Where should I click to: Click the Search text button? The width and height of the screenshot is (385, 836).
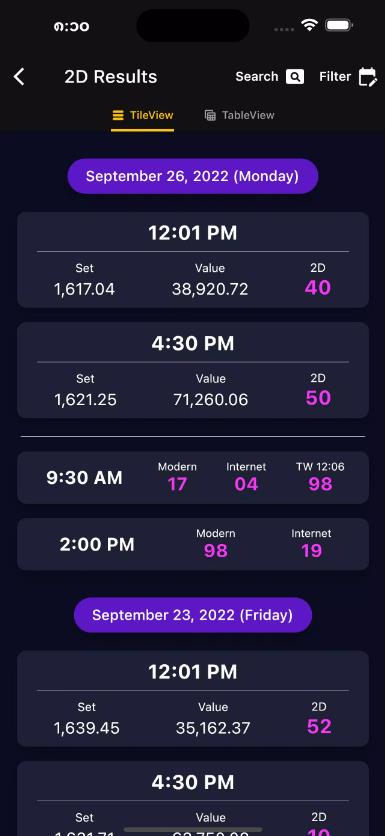click(257, 77)
